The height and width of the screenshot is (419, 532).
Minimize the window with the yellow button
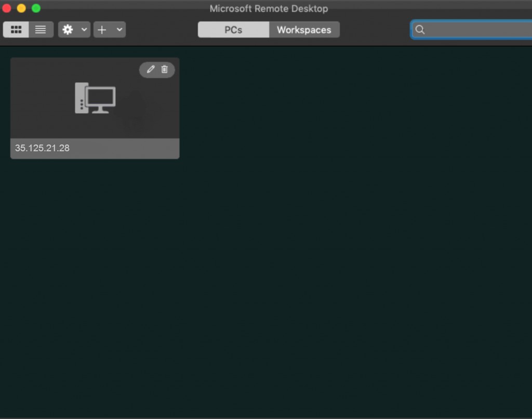point(21,8)
